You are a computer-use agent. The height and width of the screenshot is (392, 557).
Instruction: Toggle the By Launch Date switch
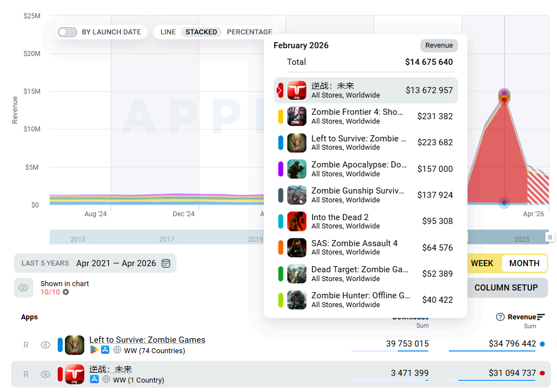click(67, 32)
